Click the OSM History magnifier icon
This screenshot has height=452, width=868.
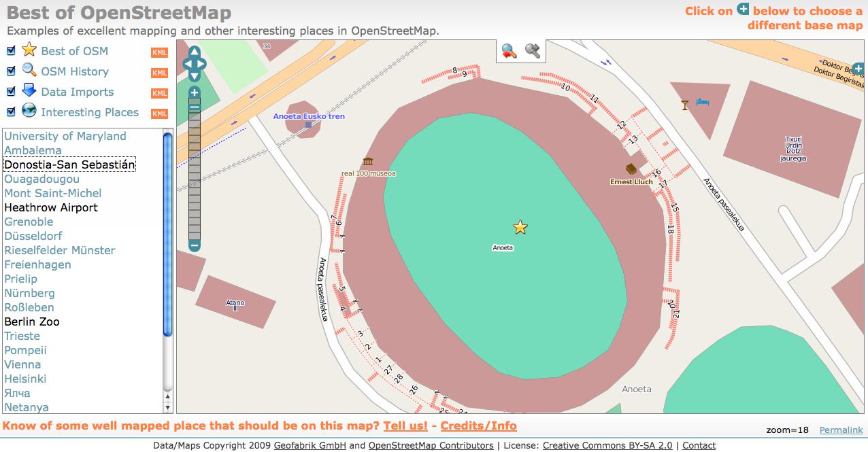coord(29,70)
